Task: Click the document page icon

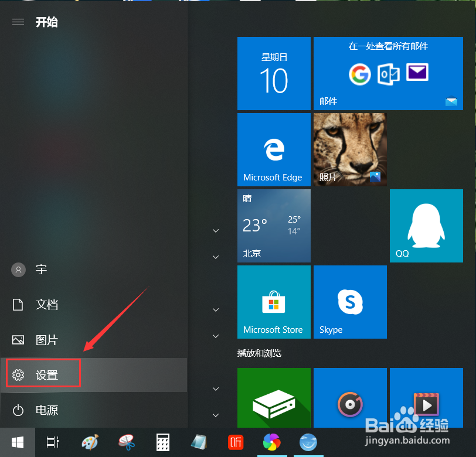Action: coord(18,305)
